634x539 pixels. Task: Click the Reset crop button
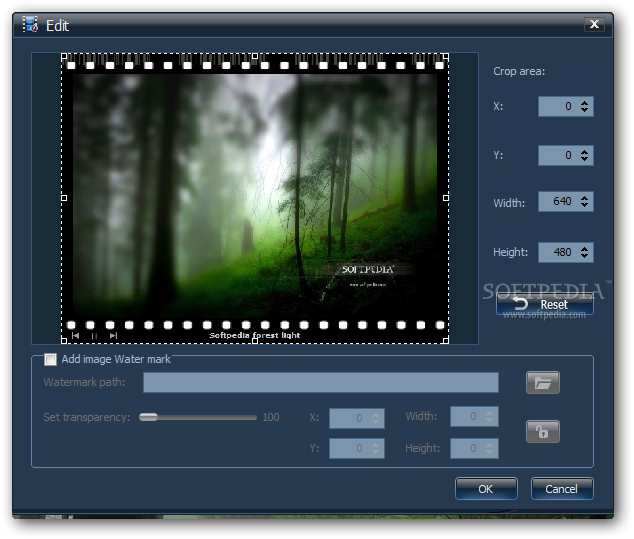point(545,304)
